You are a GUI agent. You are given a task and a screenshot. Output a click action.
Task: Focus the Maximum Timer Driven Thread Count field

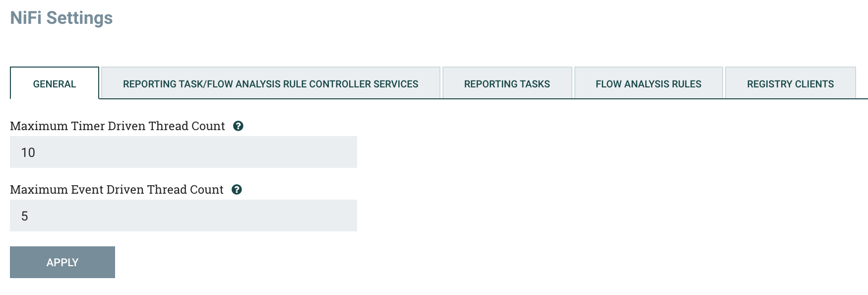(184, 152)
